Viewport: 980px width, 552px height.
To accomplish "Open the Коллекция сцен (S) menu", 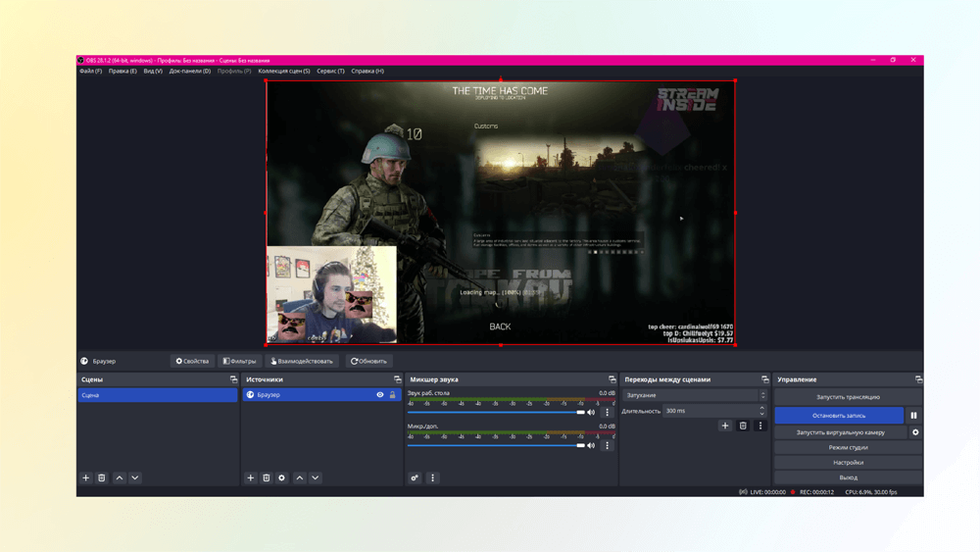I will coord(284,72).
